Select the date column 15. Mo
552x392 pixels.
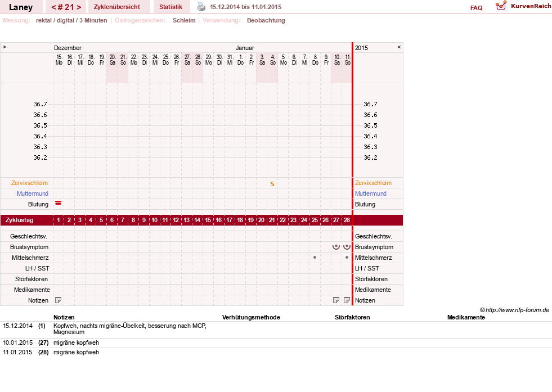click(59, 60)
